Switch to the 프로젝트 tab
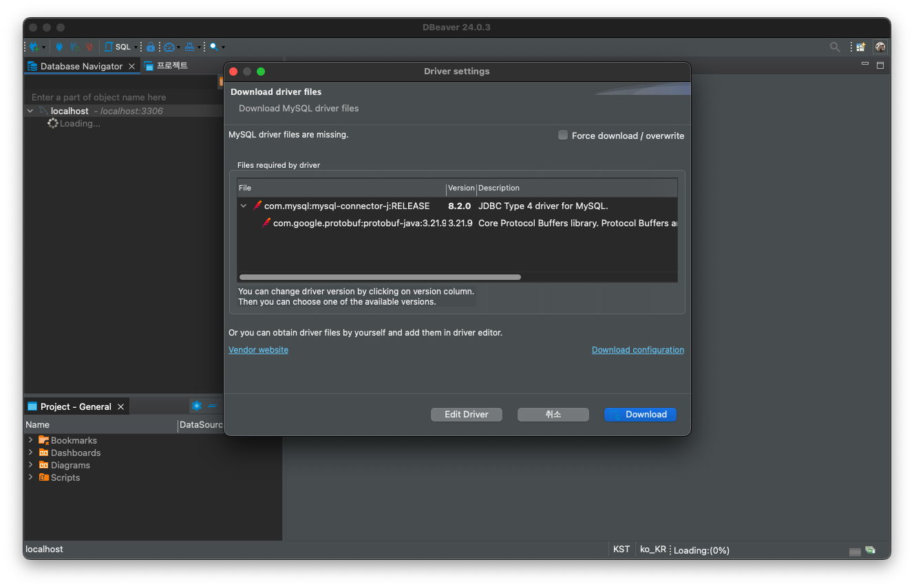The height and width of the screenshot is (588, 914). pos(166,65)
